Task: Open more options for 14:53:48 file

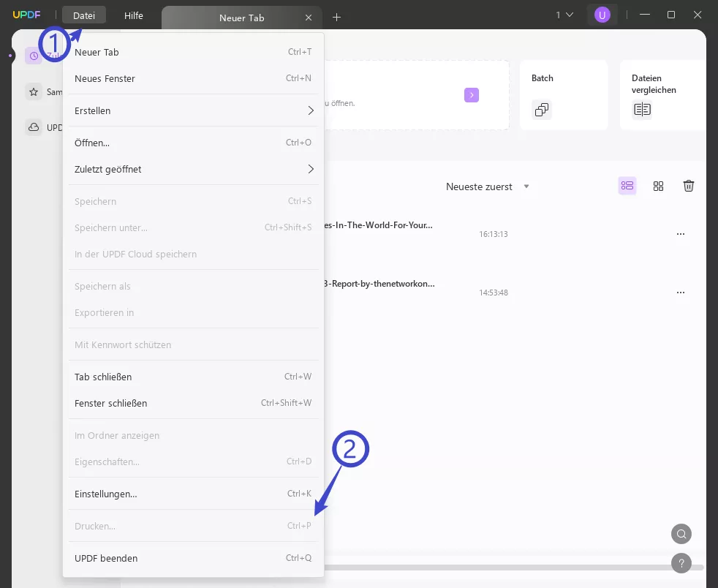Action: [x=681, y=293]
